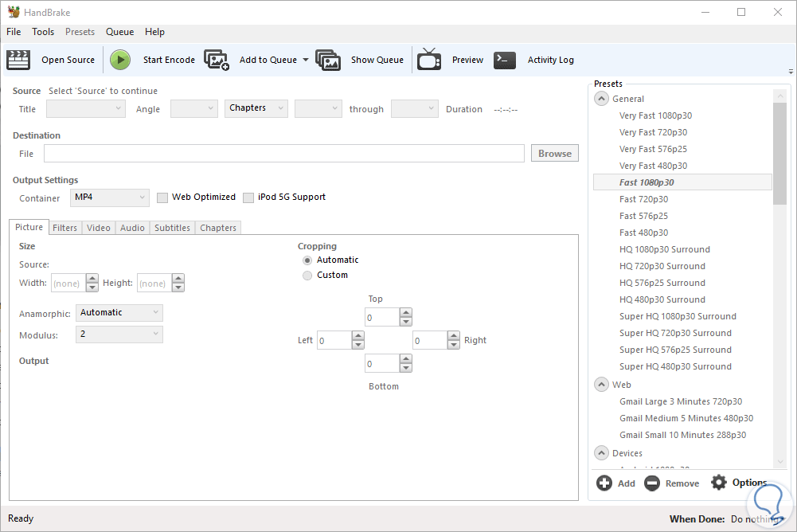797x532 pixels.
Task: Open the Modulus dropdown
Action: (x=119, y=334)
